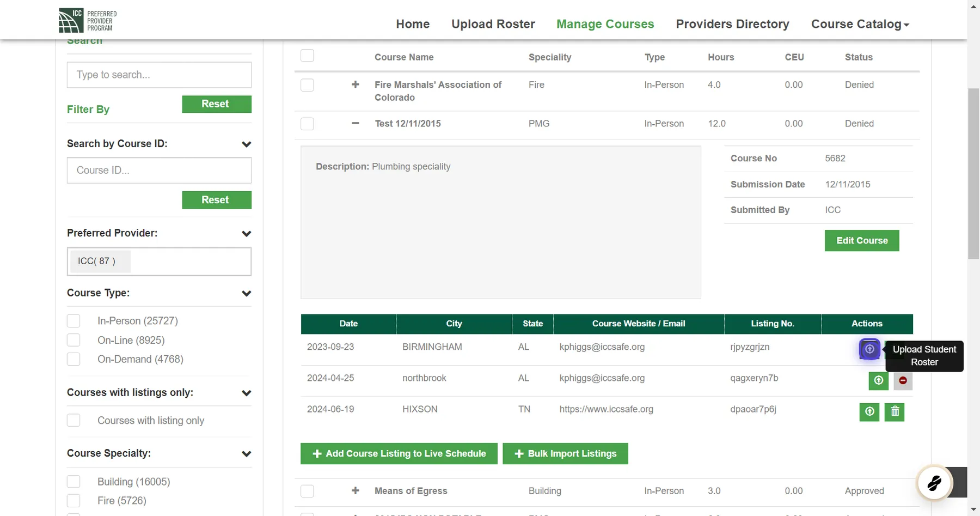
Task: Click the ICC Preferred Provider Program logo
Action: tap(87, 20)
